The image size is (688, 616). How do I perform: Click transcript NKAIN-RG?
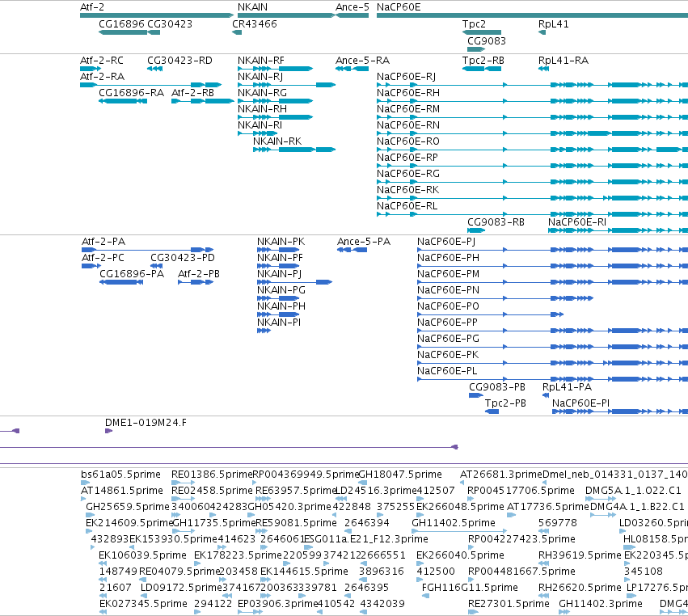pyautogui.click(x=262, y=93)
